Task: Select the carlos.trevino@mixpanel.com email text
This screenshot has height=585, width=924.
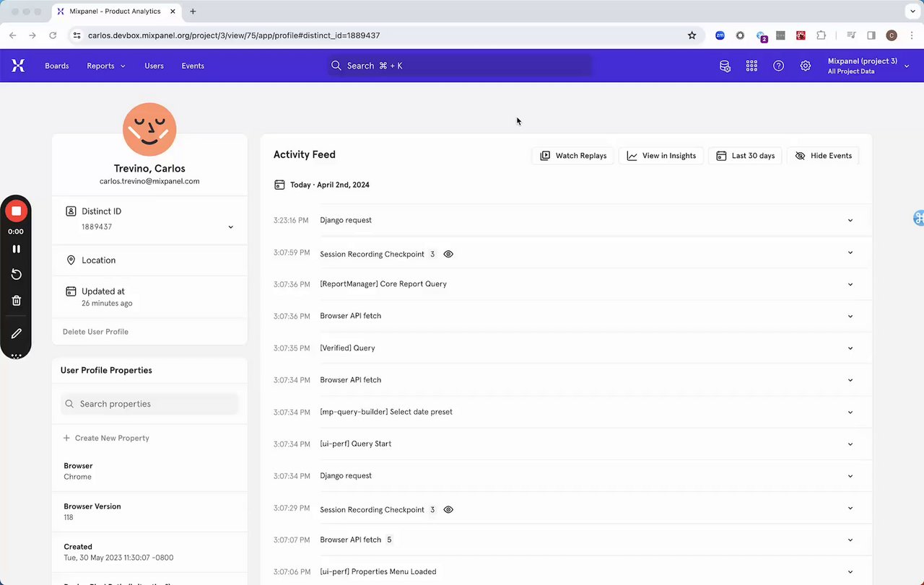Action: (x=149, y=181)
